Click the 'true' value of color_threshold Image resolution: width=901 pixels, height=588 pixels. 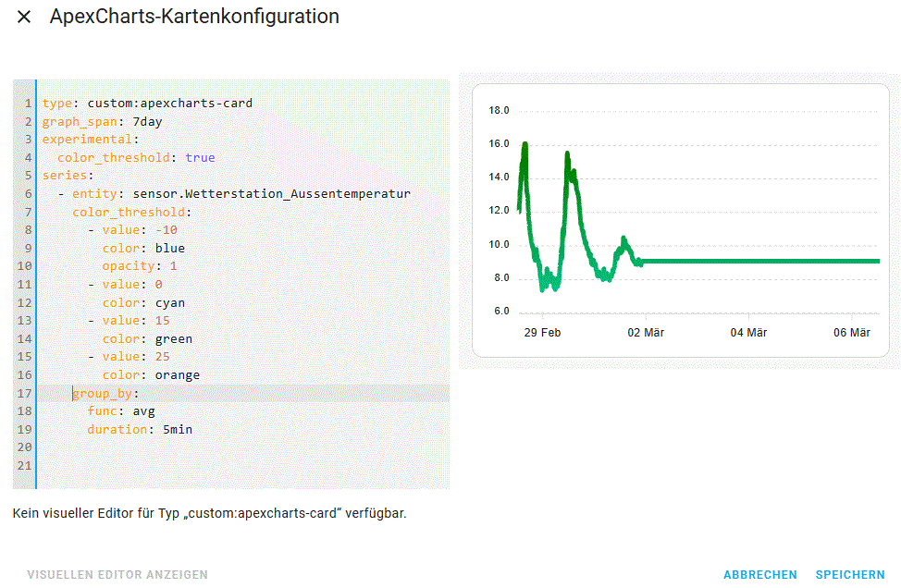pyautogui.click(x=200, y=157)
